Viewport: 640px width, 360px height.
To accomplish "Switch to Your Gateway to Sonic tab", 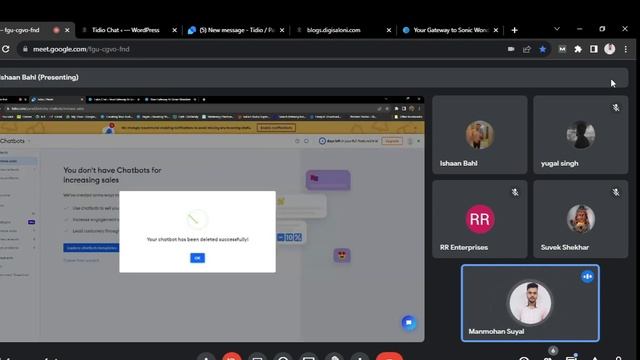I will point(450,30).
